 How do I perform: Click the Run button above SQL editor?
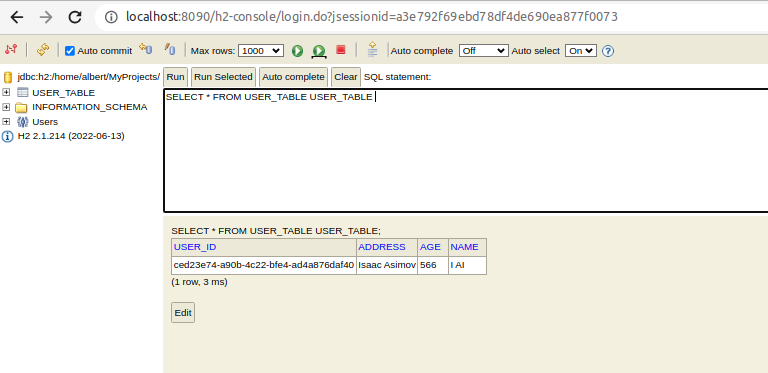click(175, 77)
